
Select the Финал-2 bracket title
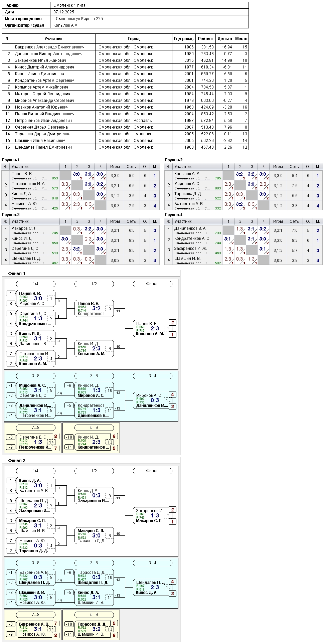(17, 461)
